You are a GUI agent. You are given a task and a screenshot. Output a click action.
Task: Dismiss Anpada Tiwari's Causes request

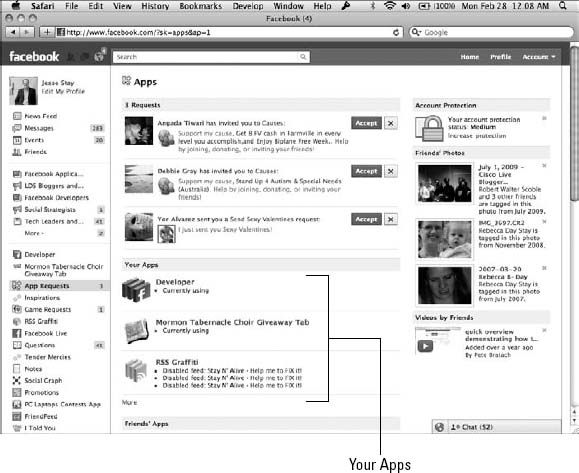391,123
